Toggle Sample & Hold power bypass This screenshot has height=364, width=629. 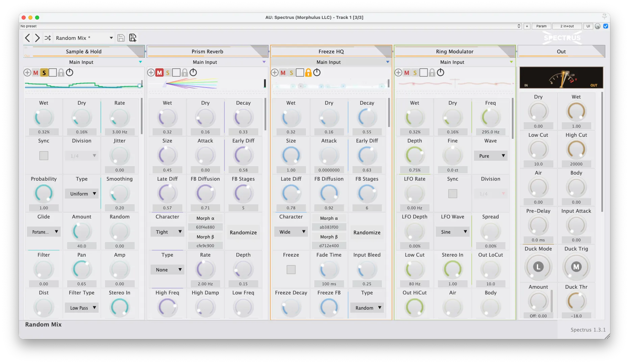pos(70,72)
